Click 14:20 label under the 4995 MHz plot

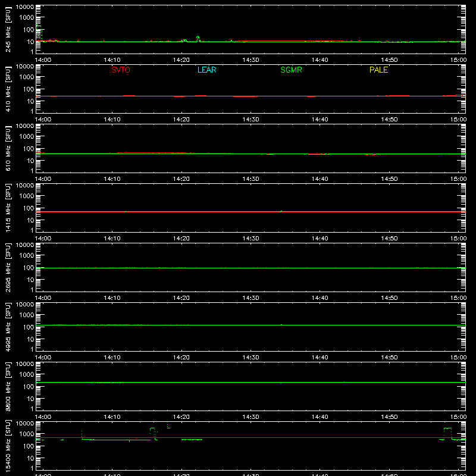coord(181,358)
